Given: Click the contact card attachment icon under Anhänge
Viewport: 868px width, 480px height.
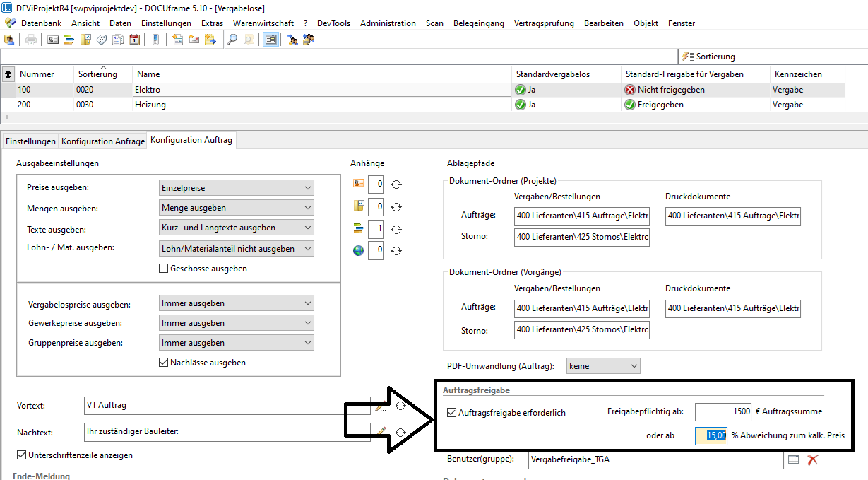Looking at the screenshot, I should click(x=359, y=185).
